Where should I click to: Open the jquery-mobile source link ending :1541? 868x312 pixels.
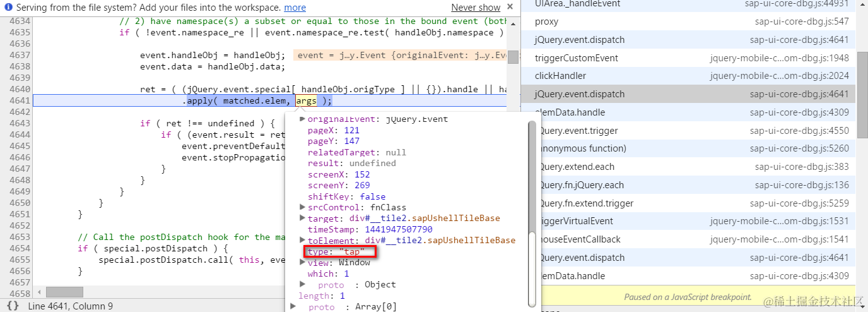pos(779,239)
